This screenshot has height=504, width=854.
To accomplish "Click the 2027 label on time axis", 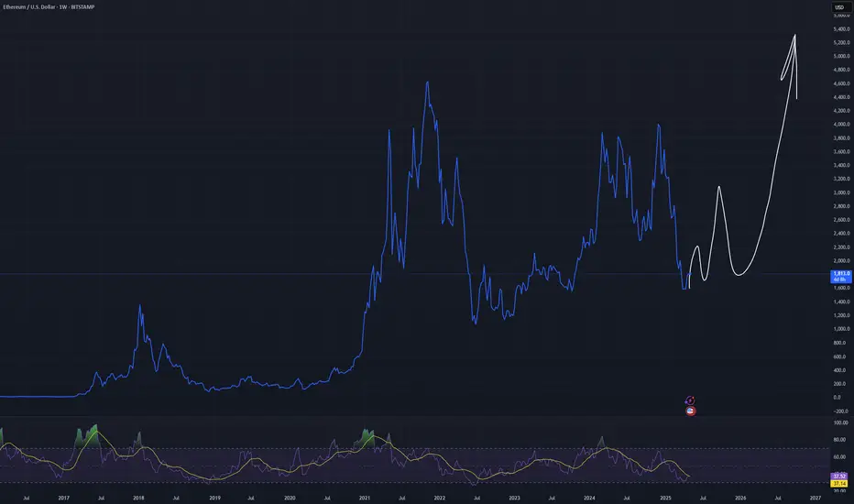I will point(816,498).
